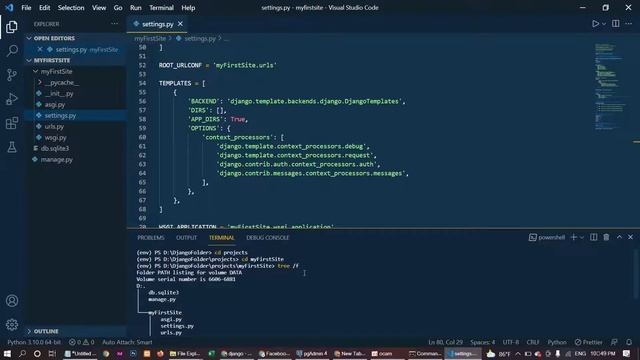Open Windows Start menu
The width and height of the screenshot is (640, 360).
tap(7, 353)
